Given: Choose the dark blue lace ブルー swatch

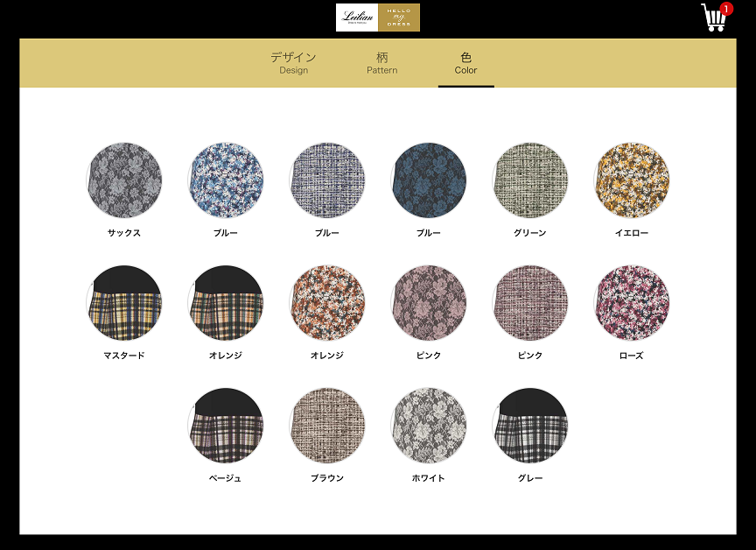Looking at the screenshot, I should 429,180.
